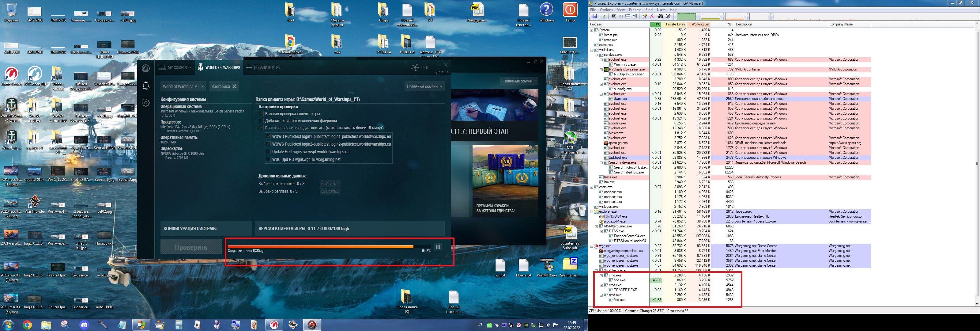This screenshot has width=980, height=331.
Task: Enable Update Host wgus-wowspt checkbox
Action: pyautogui.click(x=268, y=152)
